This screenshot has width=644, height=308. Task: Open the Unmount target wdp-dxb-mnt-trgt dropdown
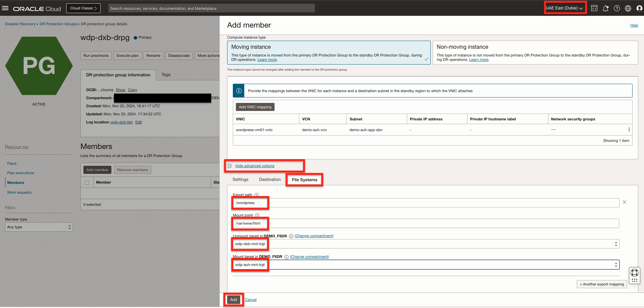[426, 244]
